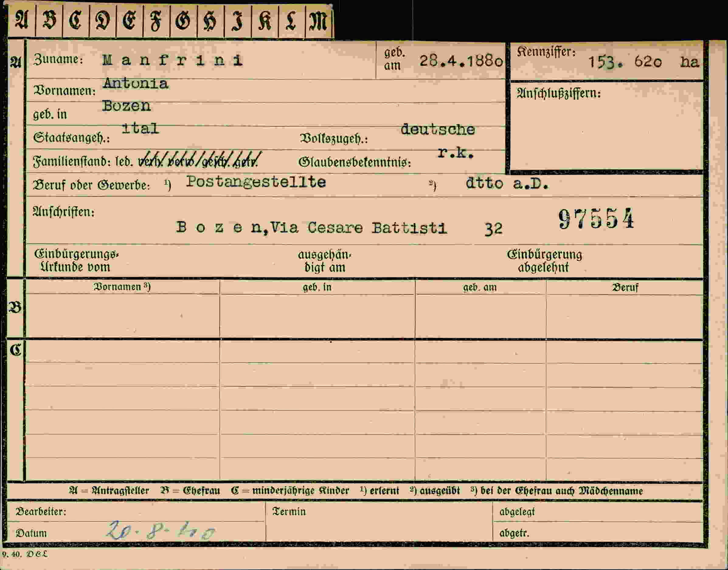This screenshot has width=728, height=570.
Task: Select the index tab letter C
Action: point(75,20)
